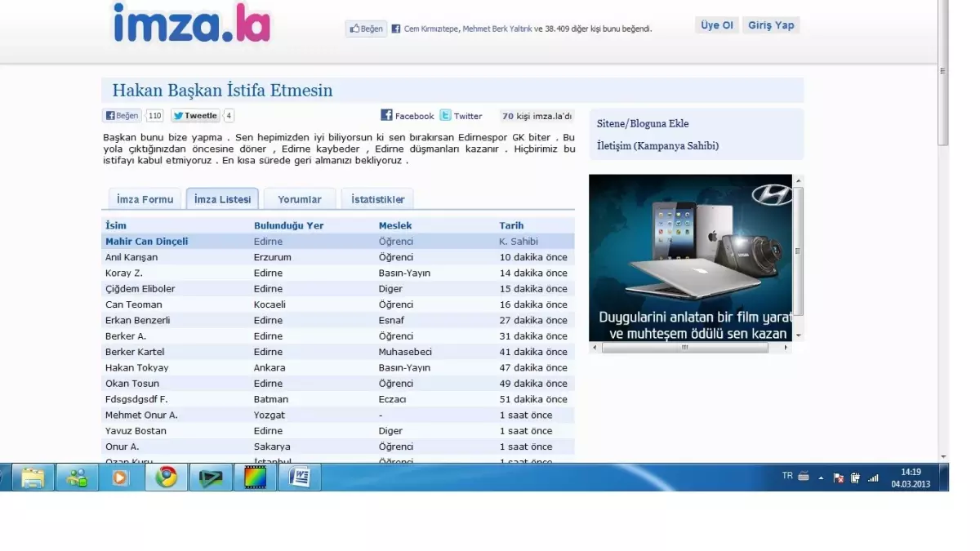Click the Facebook share icon
The image size is (980, 551).
point(387,116)
